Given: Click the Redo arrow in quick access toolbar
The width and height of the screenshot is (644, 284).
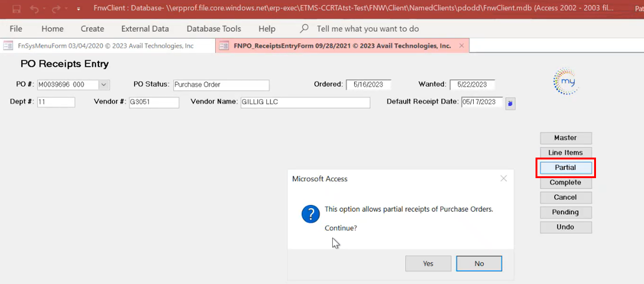Looking at the screenshot, I should click(57, 9).
